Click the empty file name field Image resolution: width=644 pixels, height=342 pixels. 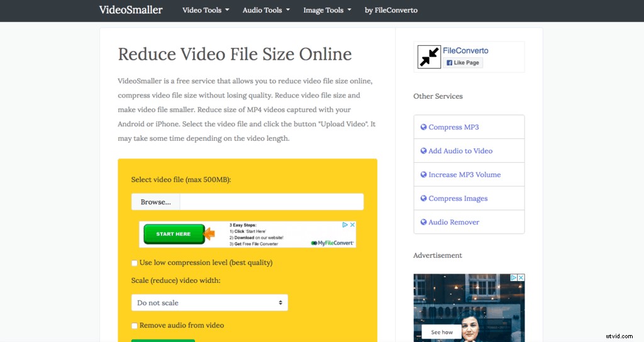coord(272,202)
